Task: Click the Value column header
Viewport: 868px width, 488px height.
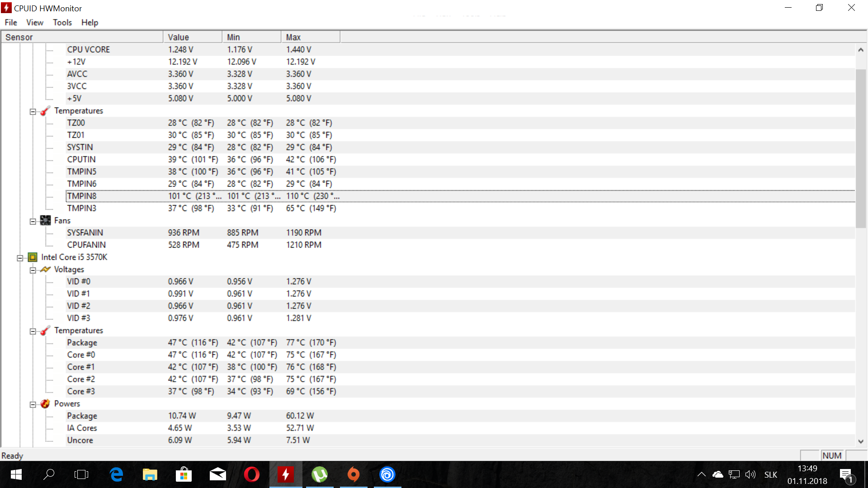Action: 192,37
